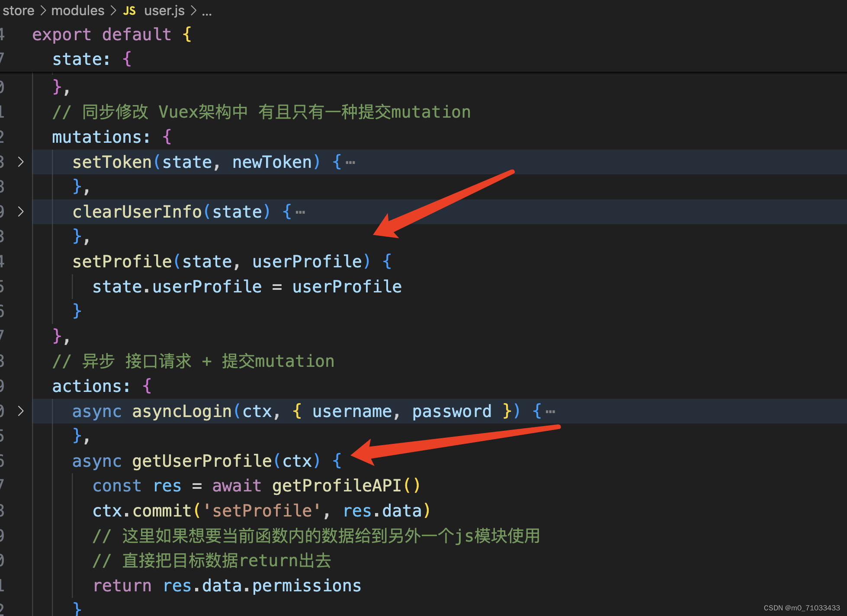Expand the asyncLogin function fold chevron
Image resolution: width=847 pixels, height=616 pixels.
(20, 411)
